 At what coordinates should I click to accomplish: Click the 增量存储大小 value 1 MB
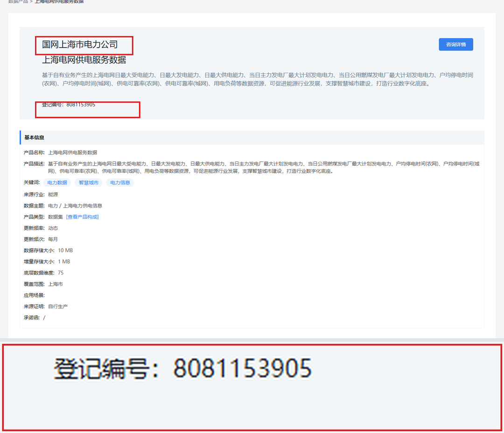click(x=64, y=262)
